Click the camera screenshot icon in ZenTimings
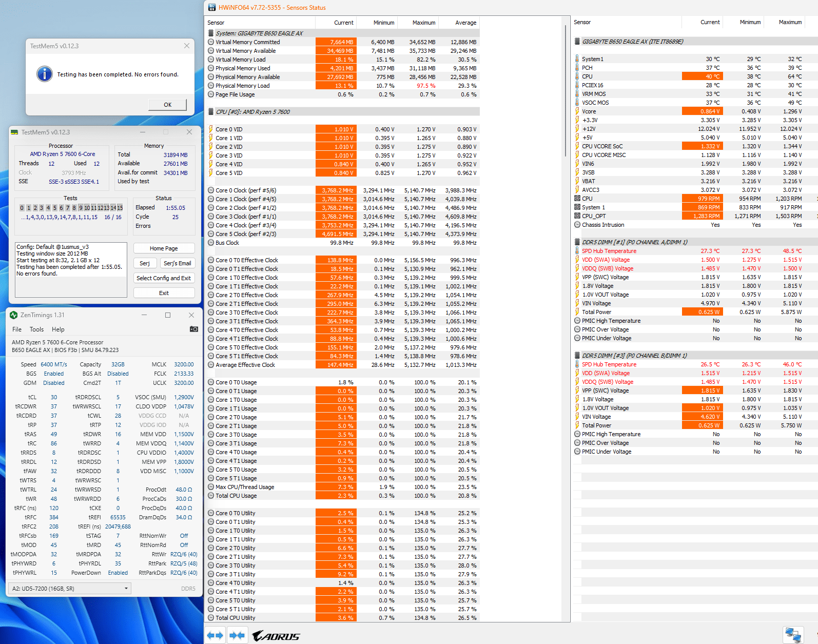Image resolution: width=818 pixels, height=644 pixels. pyautogui.click(x=193, y=329)
